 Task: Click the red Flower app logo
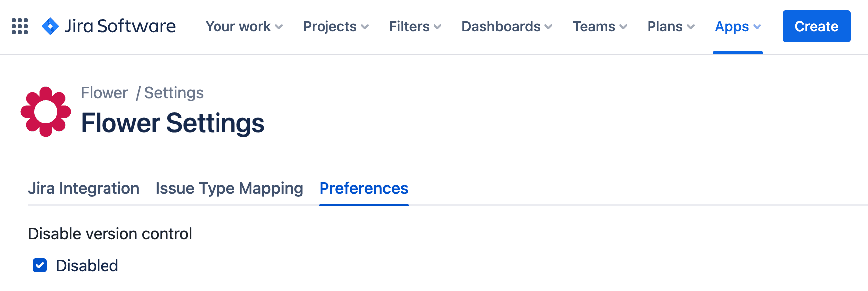tap(46, 112)
